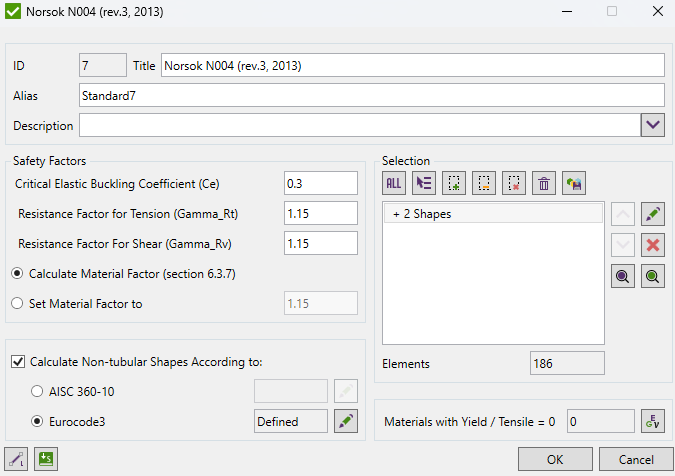Open the Eurocode3 settings pencil button
This screenshot has height=476, width=675.
[x=345, y=421]
